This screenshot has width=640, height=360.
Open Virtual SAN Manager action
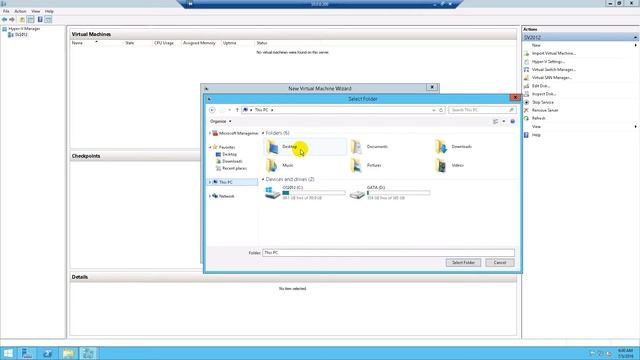pyautogui.click(x=551, y=78)
